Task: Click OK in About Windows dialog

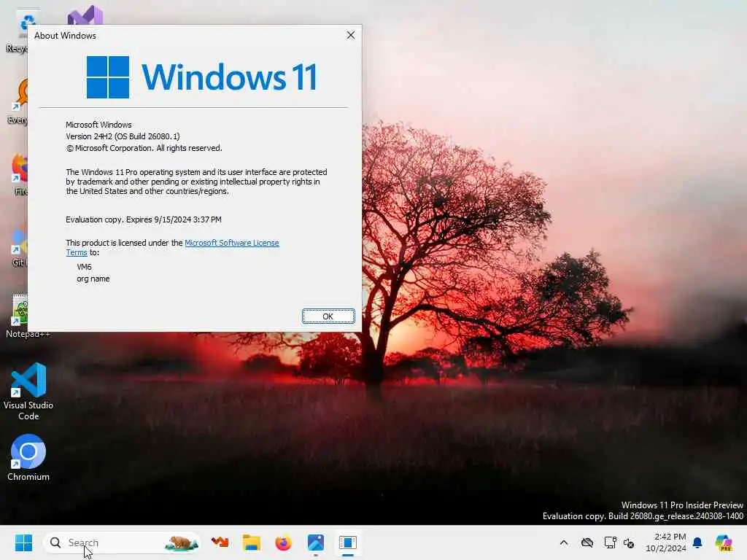Action: coord(328,316)
